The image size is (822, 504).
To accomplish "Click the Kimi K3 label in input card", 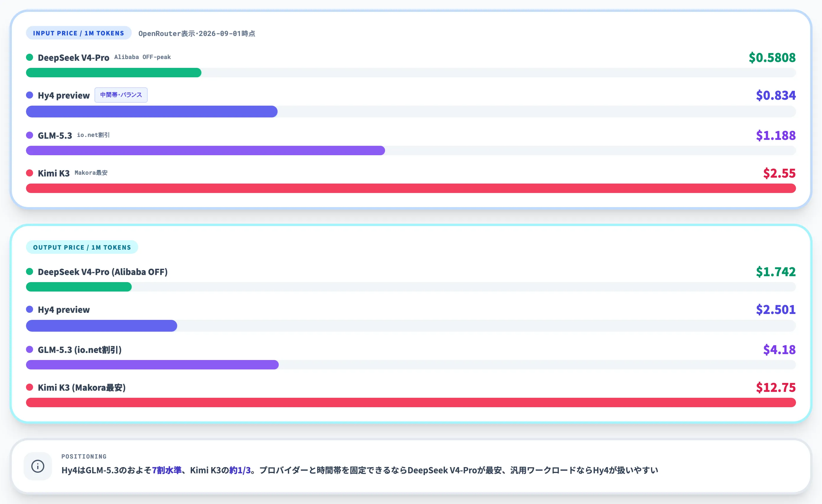I will [54, 173].
